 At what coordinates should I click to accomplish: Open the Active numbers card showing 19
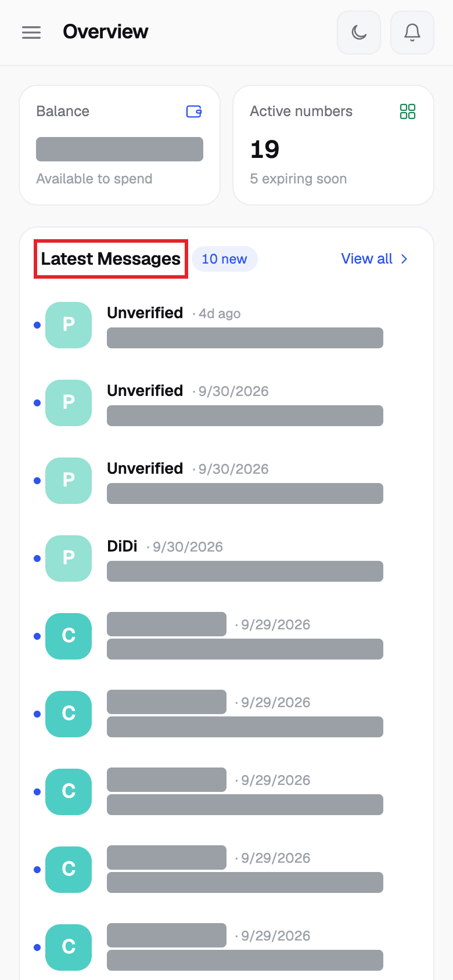tap(333, 145)
